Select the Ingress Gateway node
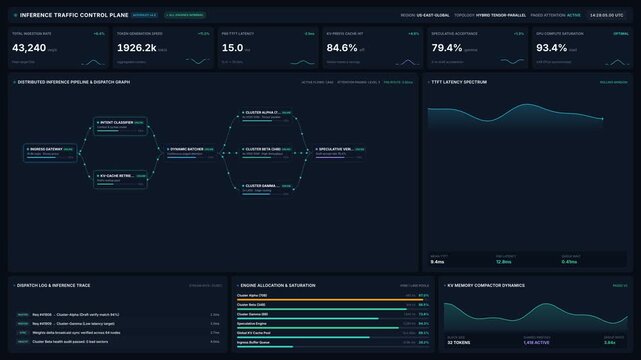641x360 pixels. click(50, 153)
